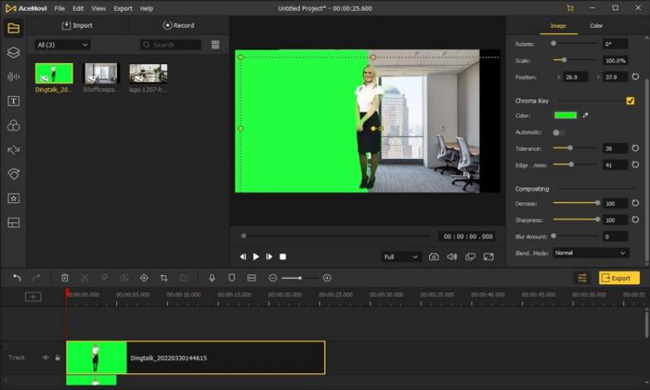
Task: Zoom in timeline with plus icon
Action: coord(327,278)
